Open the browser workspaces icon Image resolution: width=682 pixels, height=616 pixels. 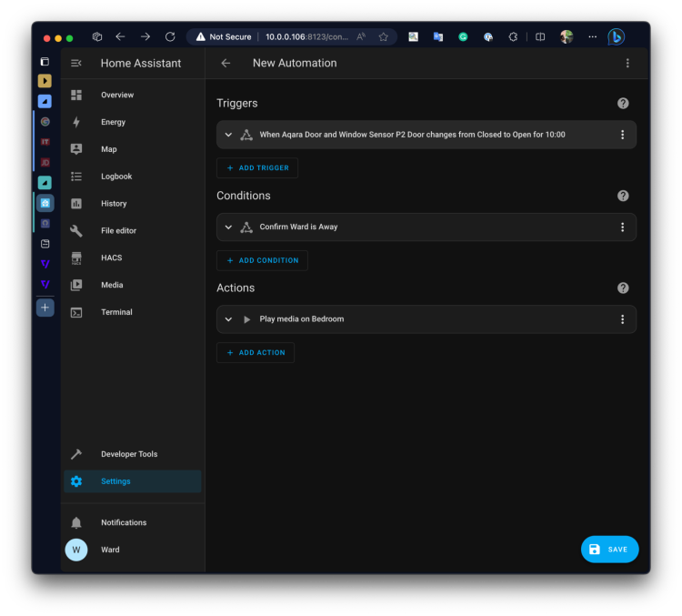pyautogui.click(x=97, y=37)
